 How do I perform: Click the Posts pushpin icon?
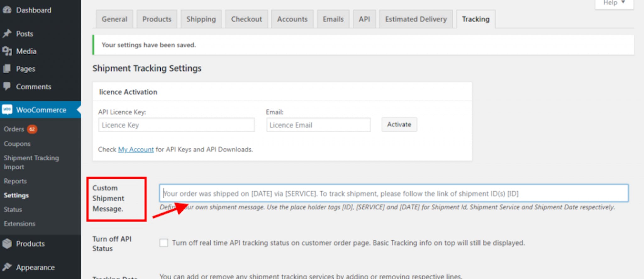point(7,34)
